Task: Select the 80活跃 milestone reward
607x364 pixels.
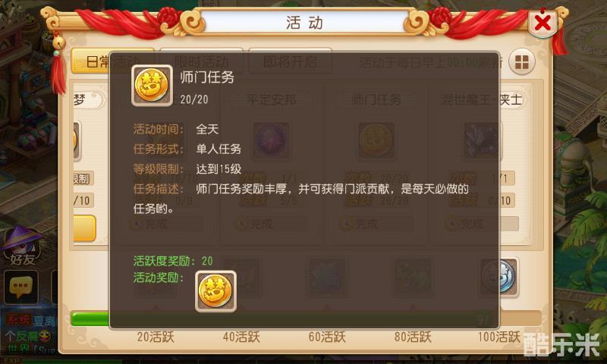Action: pyautogui.click(x=413, y=277)
